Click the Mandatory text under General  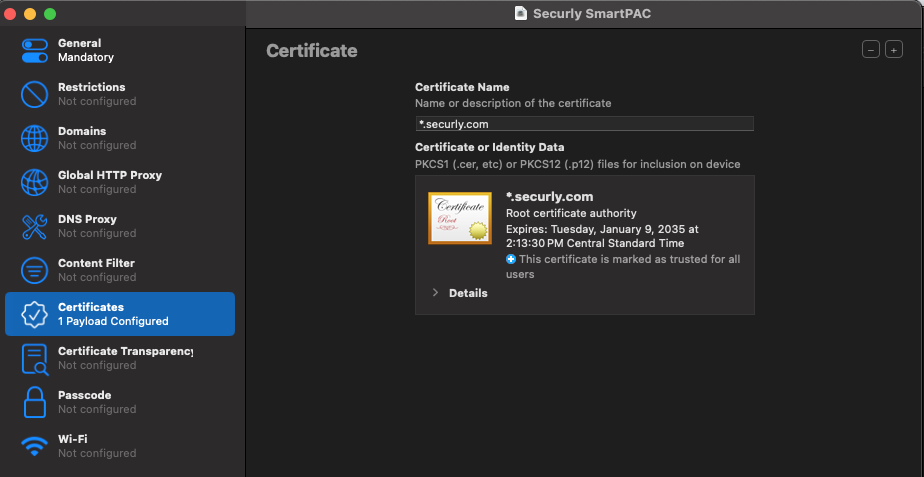86,58
